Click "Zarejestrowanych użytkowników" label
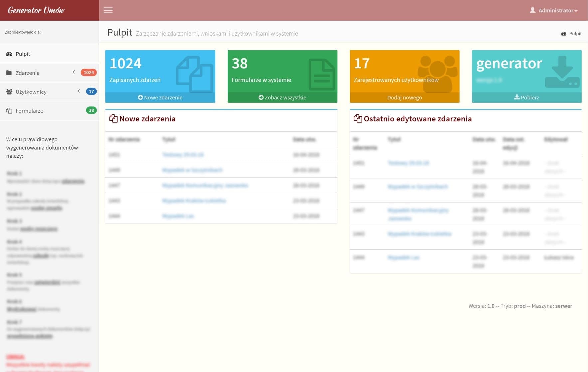This screenshot has height=372, width=588. [x=396, y=80]
